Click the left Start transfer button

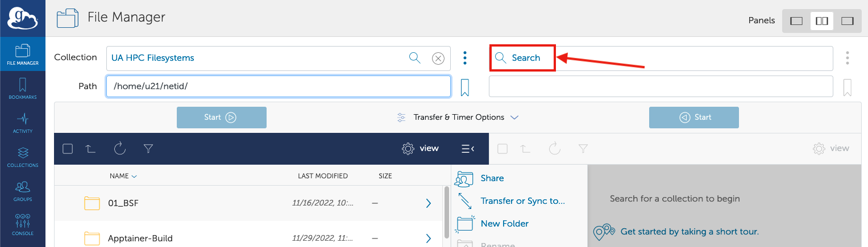[222, 118]
